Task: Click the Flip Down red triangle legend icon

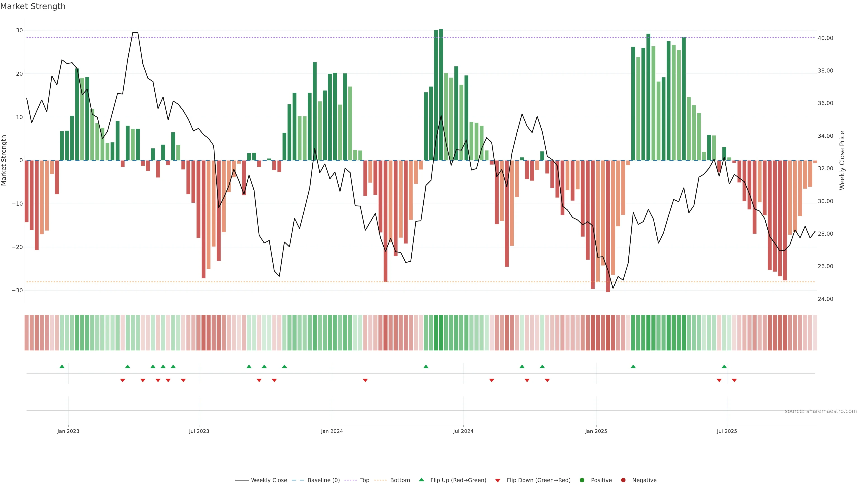Action: click(x=498, y=480)
